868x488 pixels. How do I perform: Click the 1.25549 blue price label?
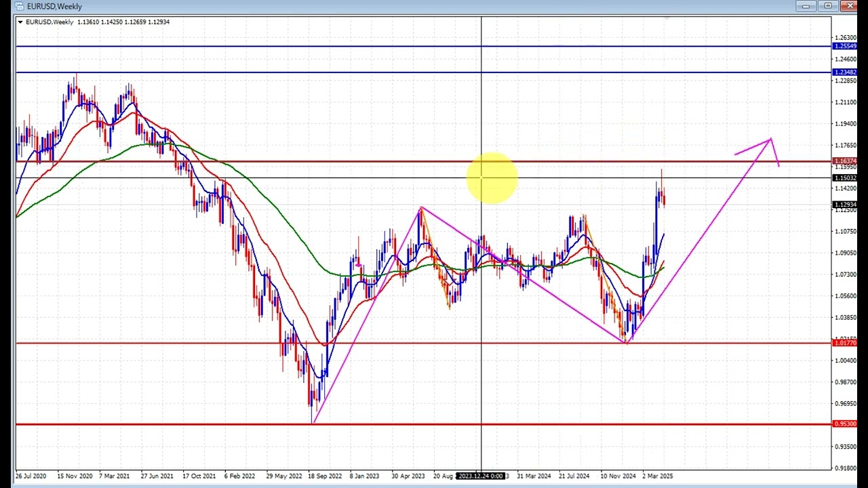point(845,46)
